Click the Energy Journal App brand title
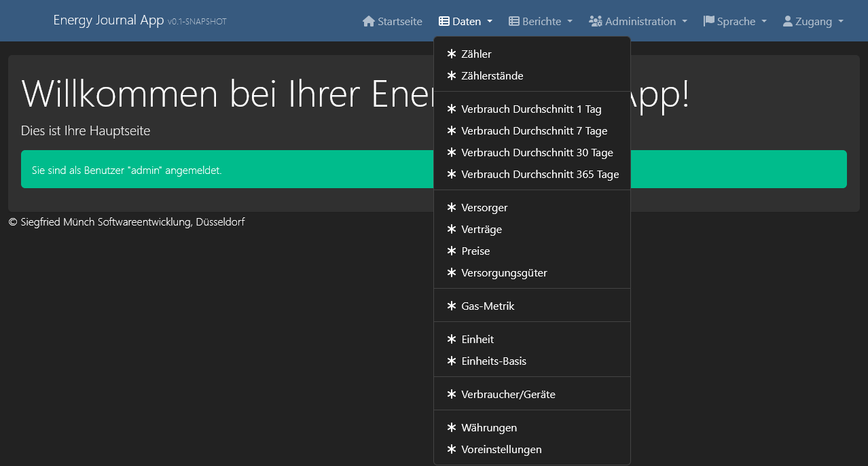The width and height of the screenshot is (868, 466). (x=109, y=20)
